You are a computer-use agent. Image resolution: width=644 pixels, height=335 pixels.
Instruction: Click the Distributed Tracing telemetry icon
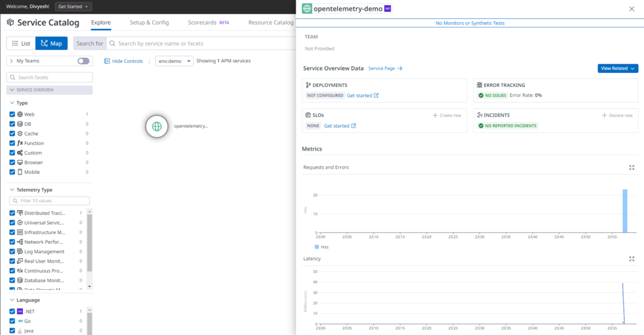[19, 213]
